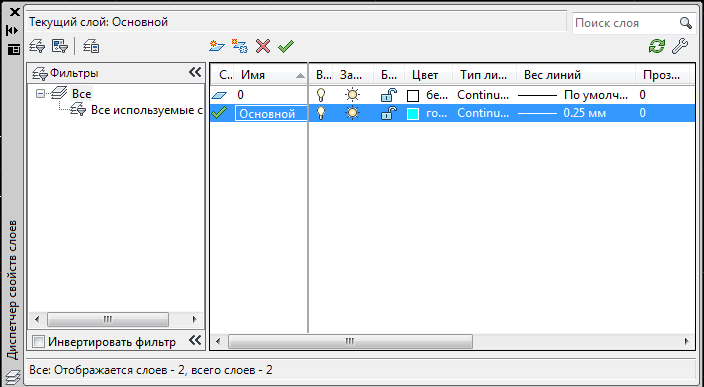Click right arrow of filter tree scrollbar

[194, 320]
